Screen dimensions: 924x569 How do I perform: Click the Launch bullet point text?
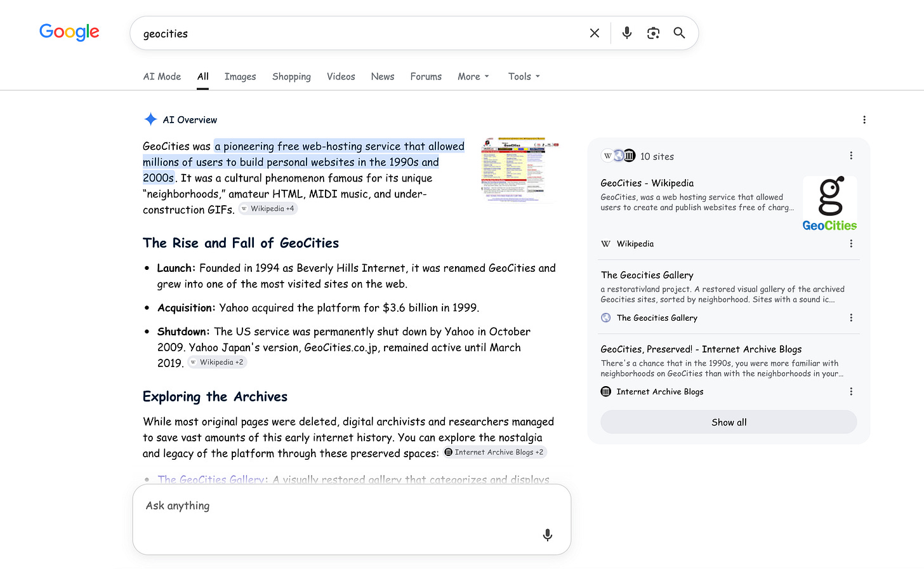357,276
